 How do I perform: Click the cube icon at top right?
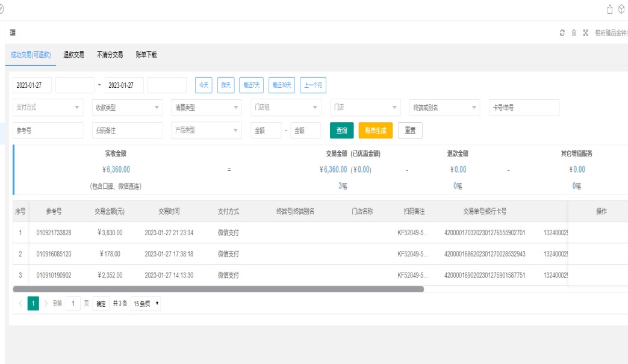pyautogui.click(x=621, y=8)
